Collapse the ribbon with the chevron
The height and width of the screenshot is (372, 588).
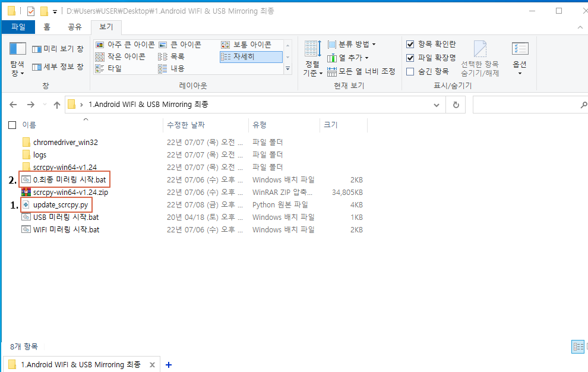coord(580,27)
